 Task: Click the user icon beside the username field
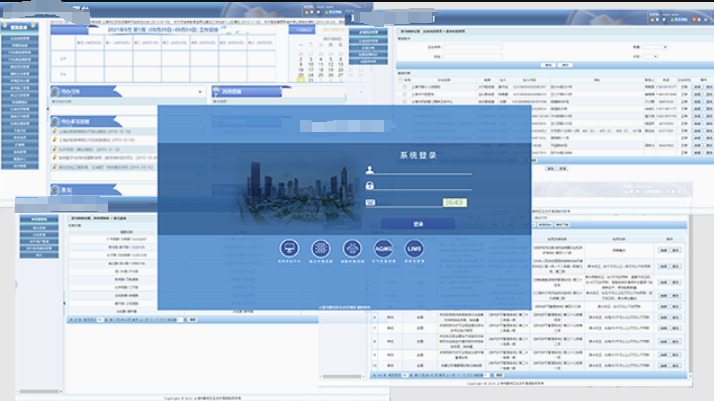coord(370,170)
